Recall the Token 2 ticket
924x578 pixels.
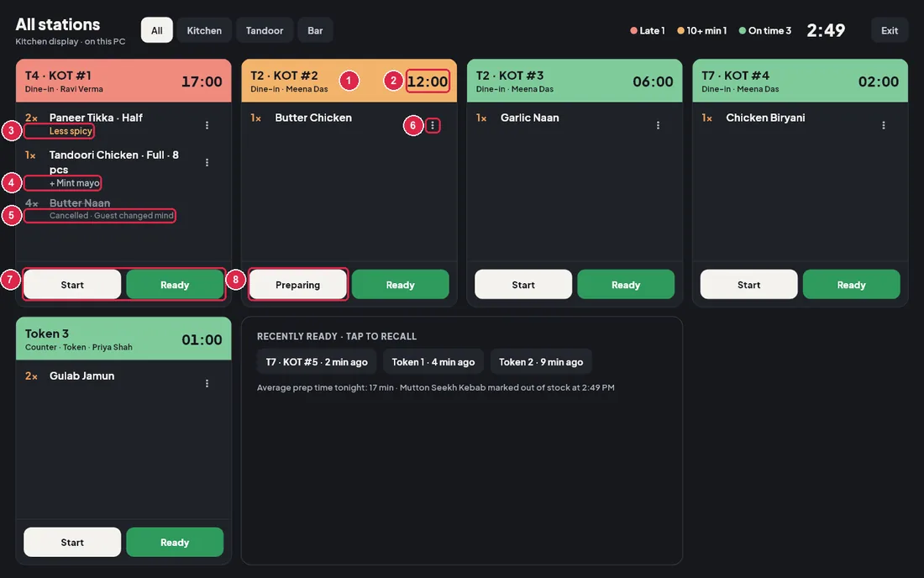click(541, 362)
